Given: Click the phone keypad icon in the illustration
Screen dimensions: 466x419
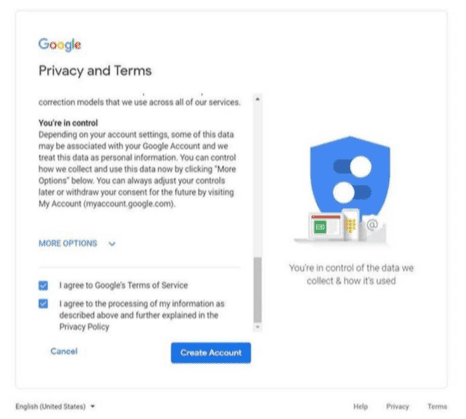Looking at the screenshot, I should [x=350, y=225].
